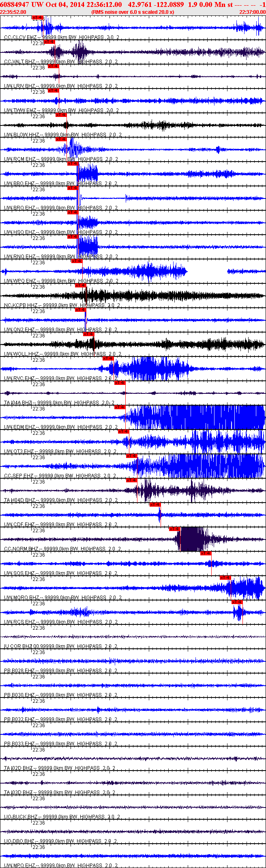This screenshot has width=266, height=868.
Task: Click the coordinates 42.9761 -122.0889 in the header
Action: coord(156,4)
